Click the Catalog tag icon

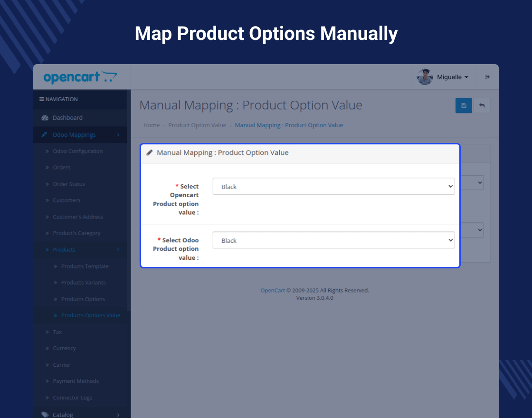pos(45,414)
